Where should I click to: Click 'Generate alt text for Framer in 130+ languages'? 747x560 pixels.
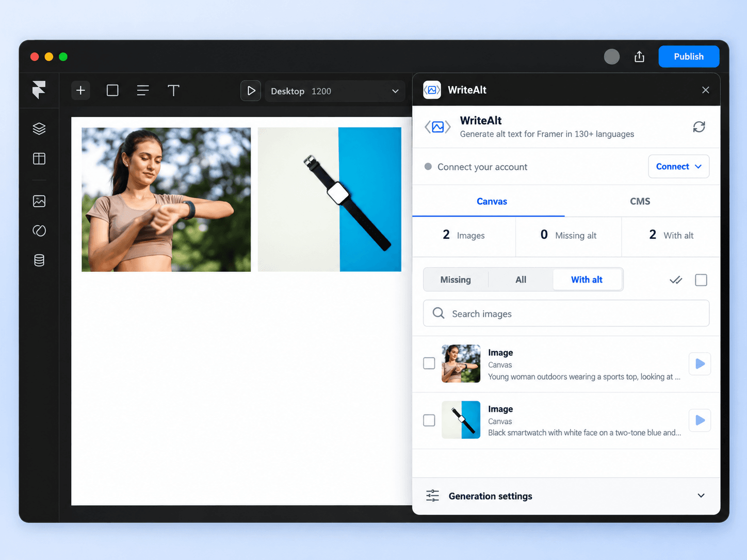547,134
